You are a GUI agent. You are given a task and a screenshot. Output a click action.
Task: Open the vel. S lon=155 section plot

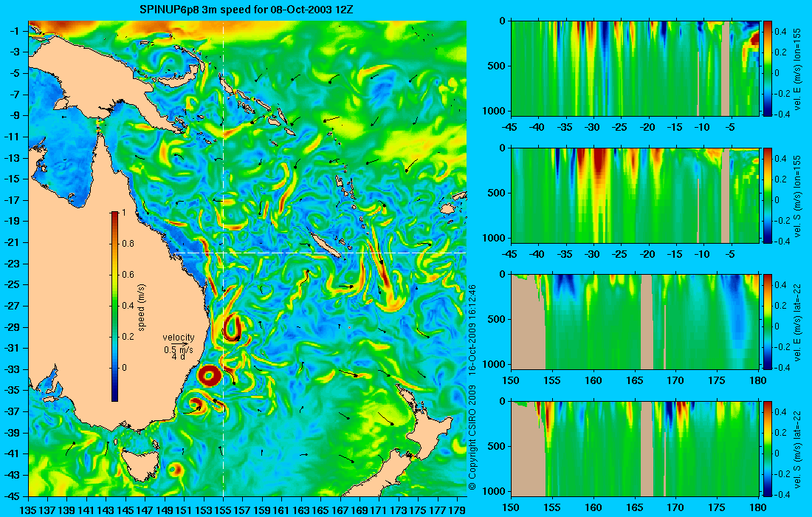point(634,195)
